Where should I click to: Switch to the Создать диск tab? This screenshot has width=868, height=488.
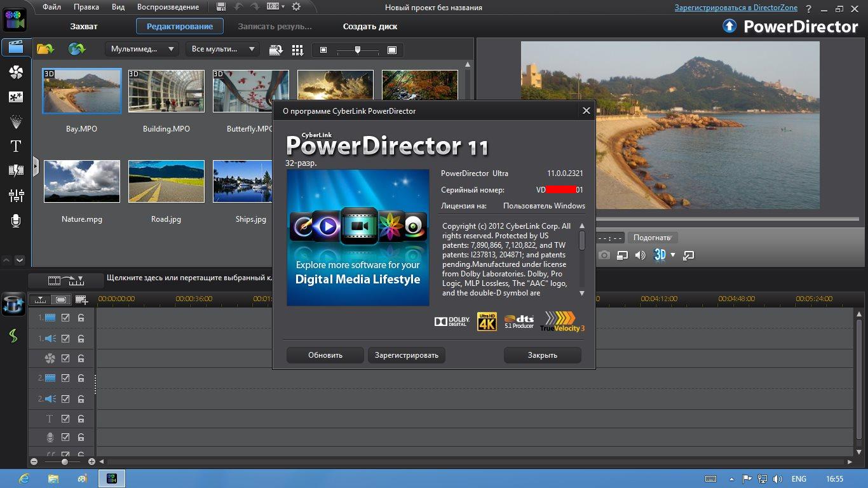[x=370, y=27]
